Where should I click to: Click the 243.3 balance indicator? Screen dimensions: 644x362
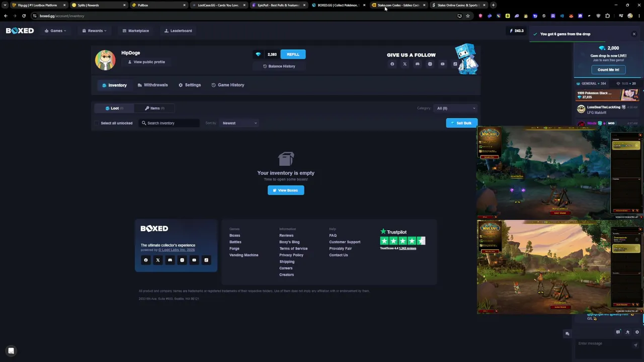[x=517, y=31]
